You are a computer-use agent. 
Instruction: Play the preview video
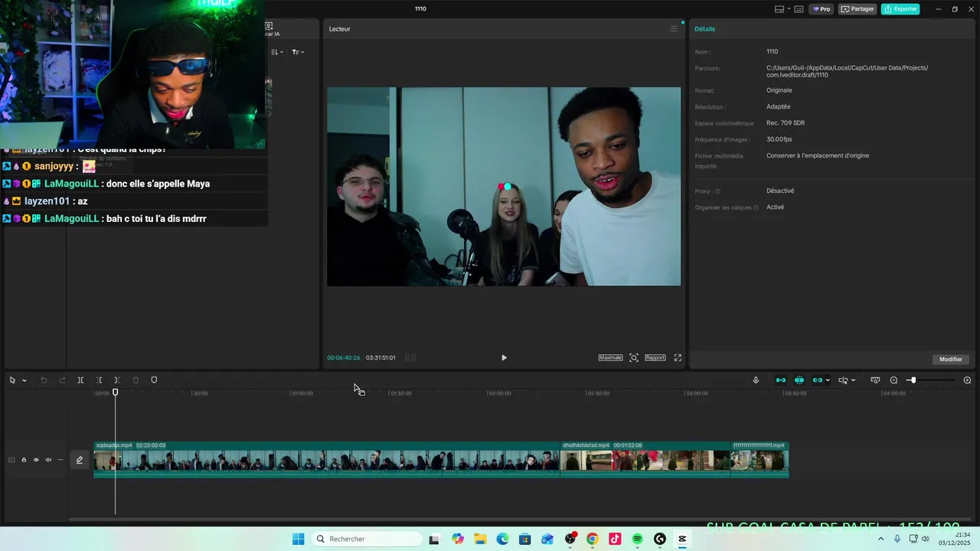[504, 357]
